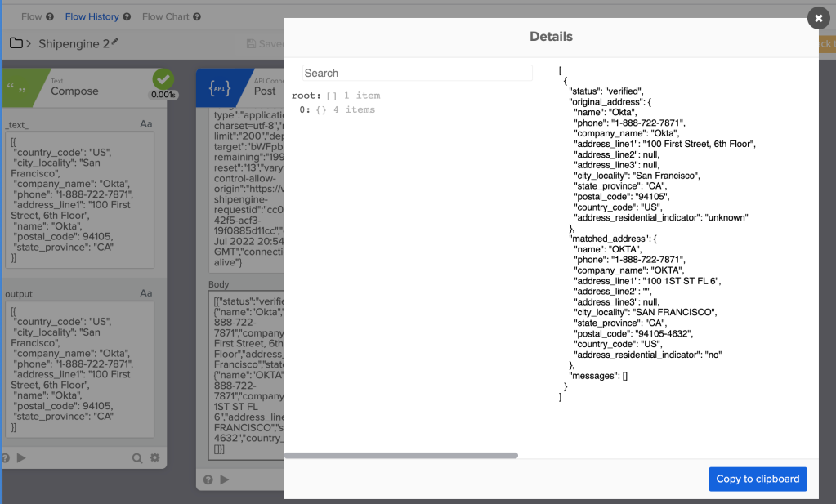The height and width of the screenshot is (504, 836).
Task: Click the Search field in the Details dialog
Action: pyautogui.click(x=417, y=73)
